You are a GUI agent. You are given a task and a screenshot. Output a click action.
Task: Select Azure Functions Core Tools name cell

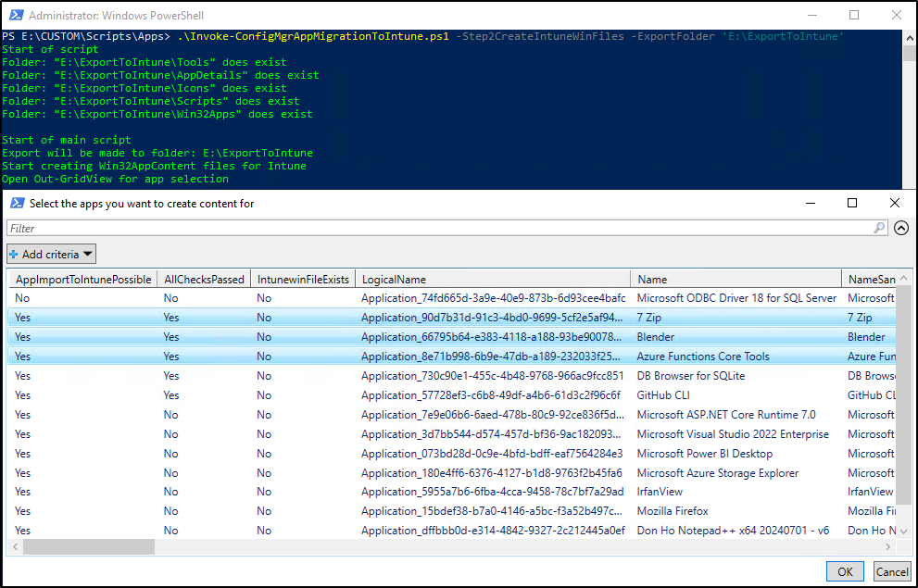pos(702,357)
